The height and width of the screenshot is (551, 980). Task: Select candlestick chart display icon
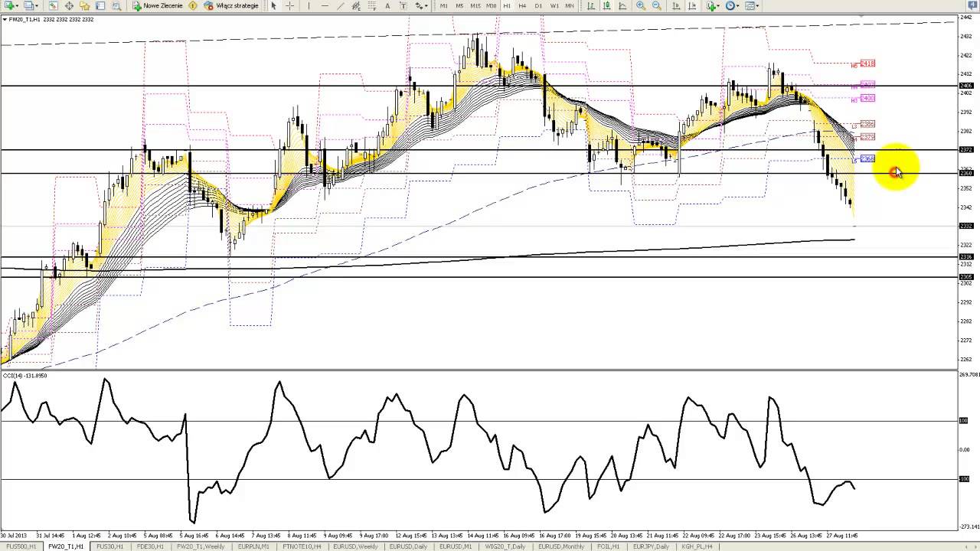[606, 5]
